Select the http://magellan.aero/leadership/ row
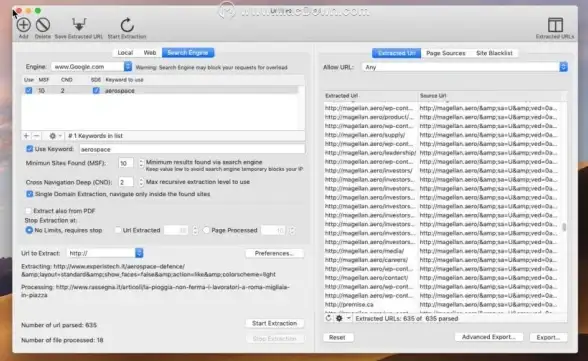The width and height of the screenshot is (588, 361). click(370, 153)
